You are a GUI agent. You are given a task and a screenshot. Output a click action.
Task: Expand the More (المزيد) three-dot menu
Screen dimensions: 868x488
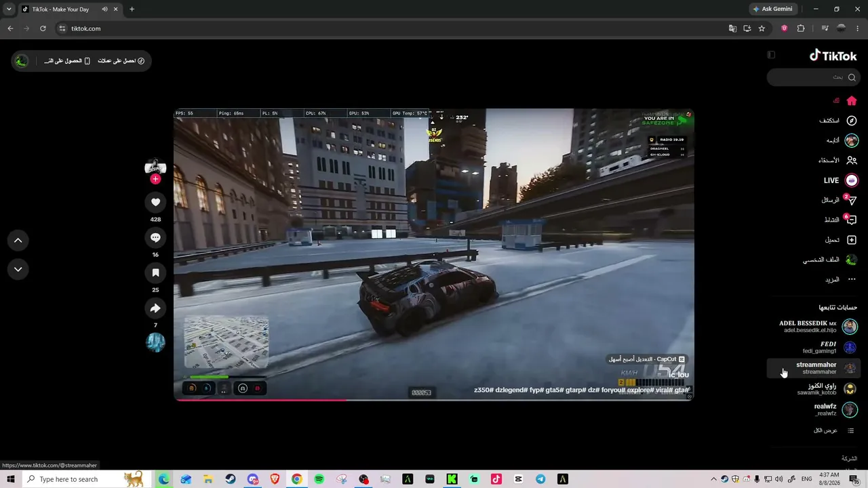841,279
